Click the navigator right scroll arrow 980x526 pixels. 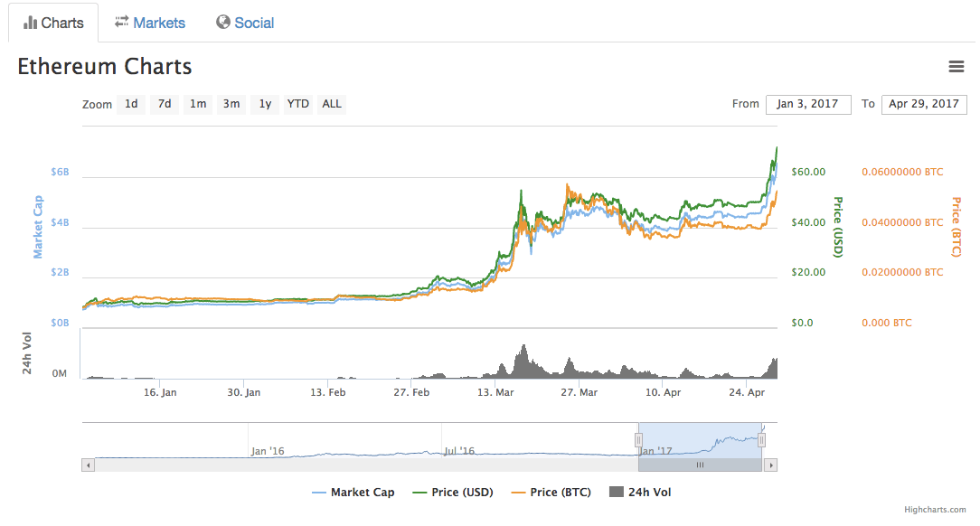pyautogui.click(x=770, y=465)
